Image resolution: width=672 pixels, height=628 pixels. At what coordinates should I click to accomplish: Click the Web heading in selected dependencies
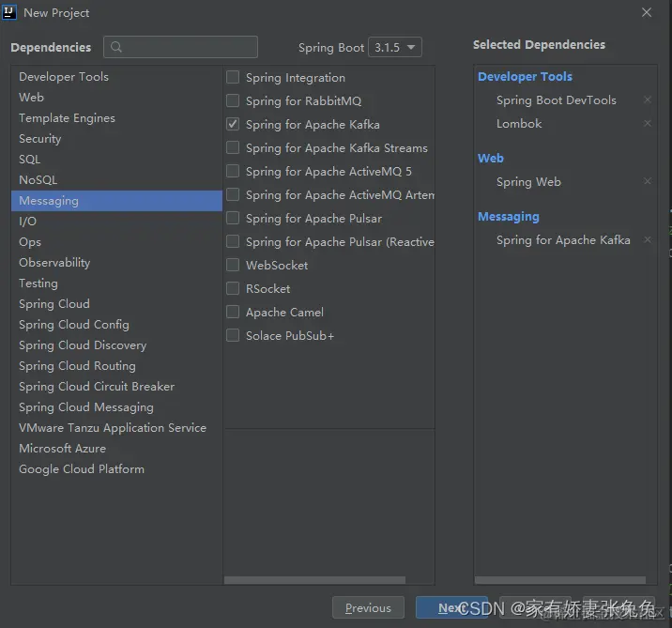coord(490,159)
